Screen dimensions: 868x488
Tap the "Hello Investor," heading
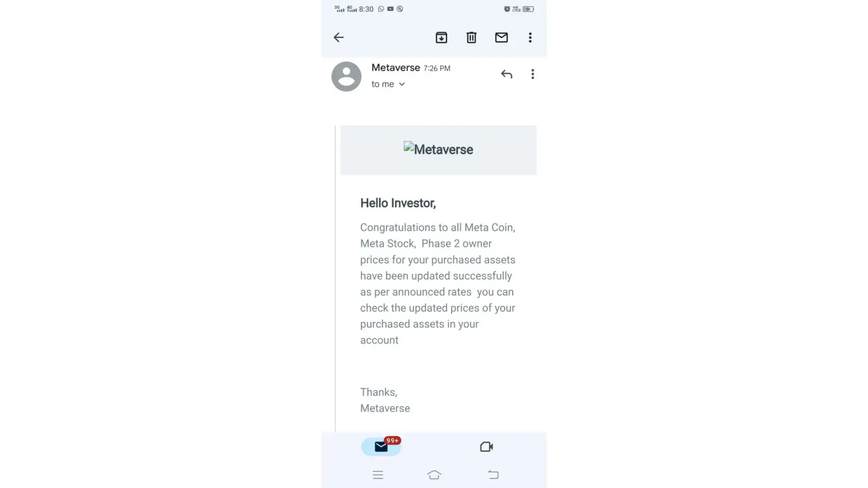(398, 203)
